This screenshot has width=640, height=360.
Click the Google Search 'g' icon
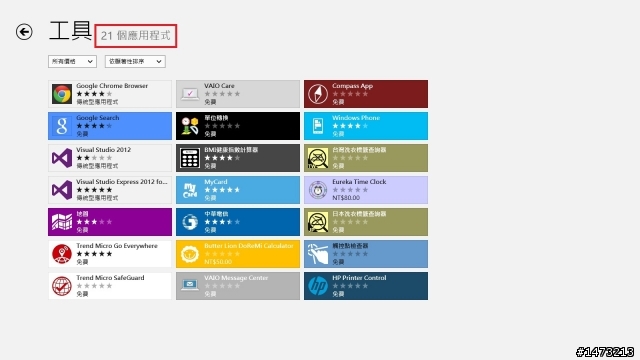click(x=62, y=126)
